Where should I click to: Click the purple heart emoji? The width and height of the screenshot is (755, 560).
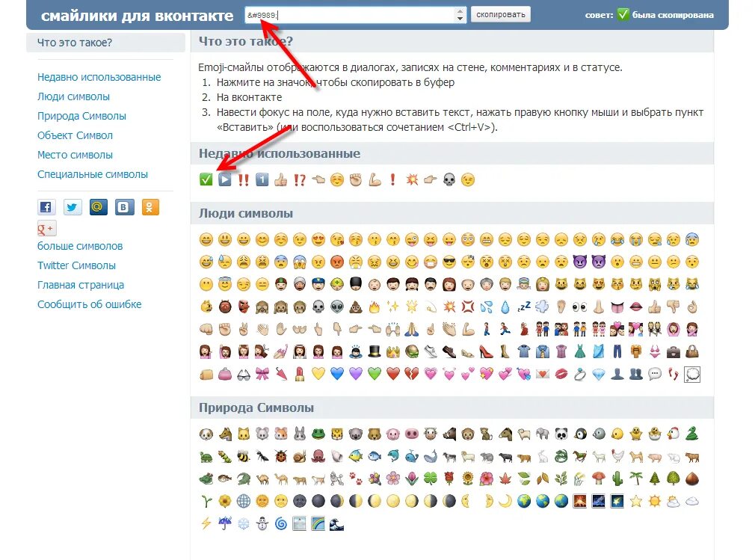pyautogui.click(x=356, y=374)
